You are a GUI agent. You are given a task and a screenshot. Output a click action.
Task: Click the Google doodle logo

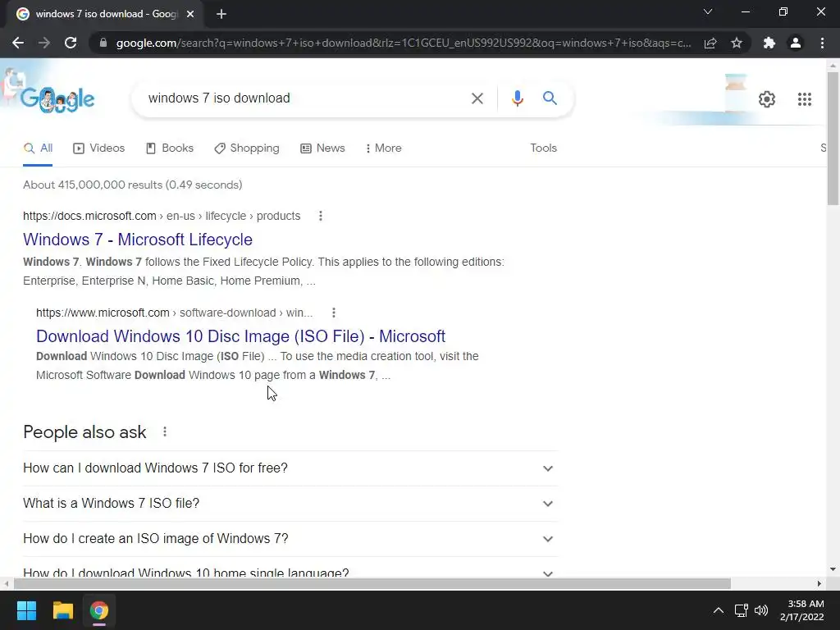57,99
